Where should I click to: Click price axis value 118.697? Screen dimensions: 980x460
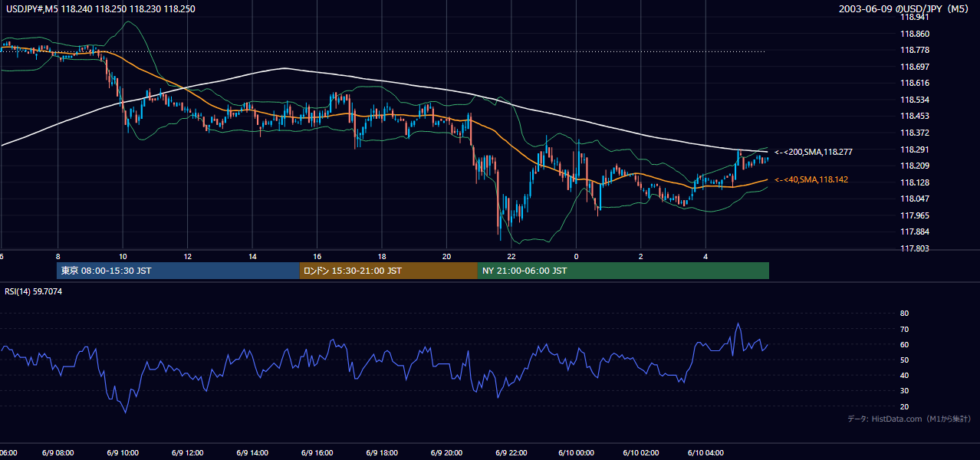(x=916, y=67)
